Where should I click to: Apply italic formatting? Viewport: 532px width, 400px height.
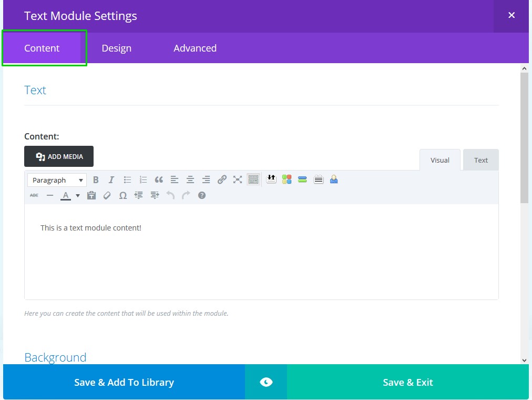111,180
